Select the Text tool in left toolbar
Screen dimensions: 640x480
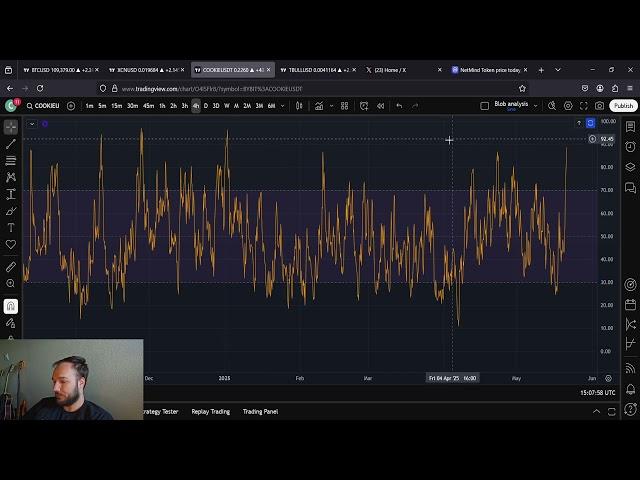point(11,227)
